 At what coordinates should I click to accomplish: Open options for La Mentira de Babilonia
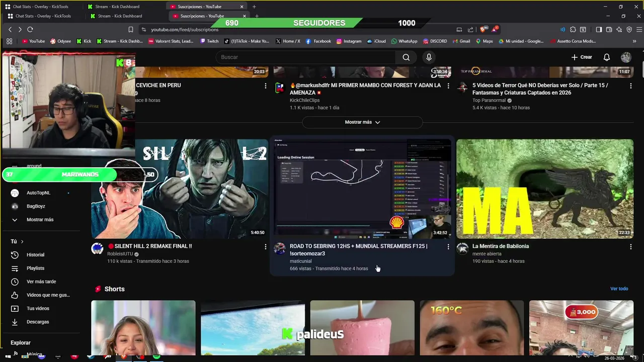[630, 247]
